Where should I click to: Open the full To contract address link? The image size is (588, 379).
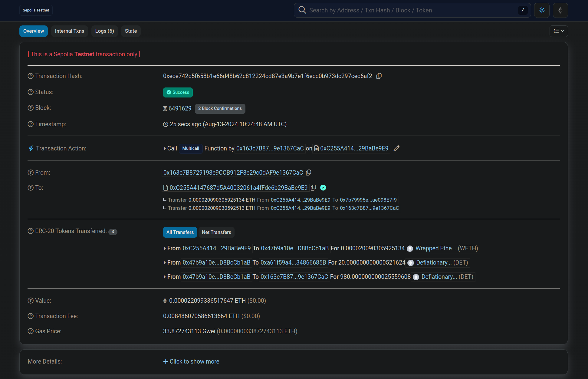click(x=238, y=188)
